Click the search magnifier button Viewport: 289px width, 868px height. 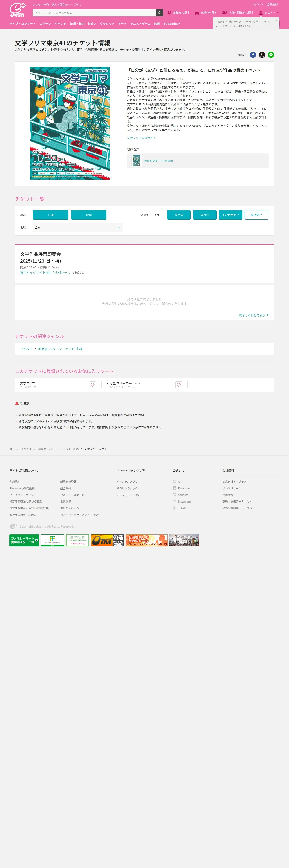coord(160,13)
